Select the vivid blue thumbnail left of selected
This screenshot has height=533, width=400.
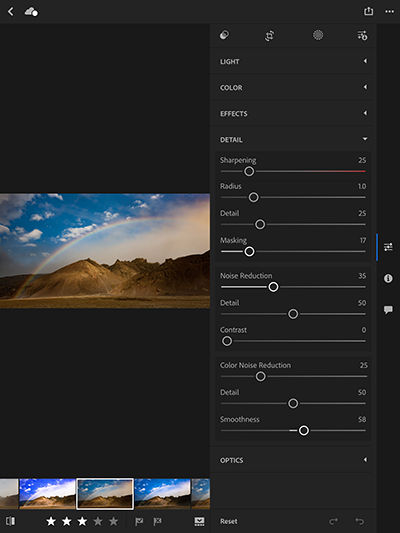coord(48,494)
